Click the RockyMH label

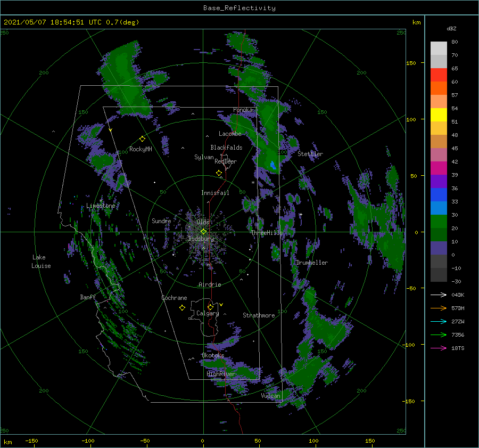tap(141, 149)
